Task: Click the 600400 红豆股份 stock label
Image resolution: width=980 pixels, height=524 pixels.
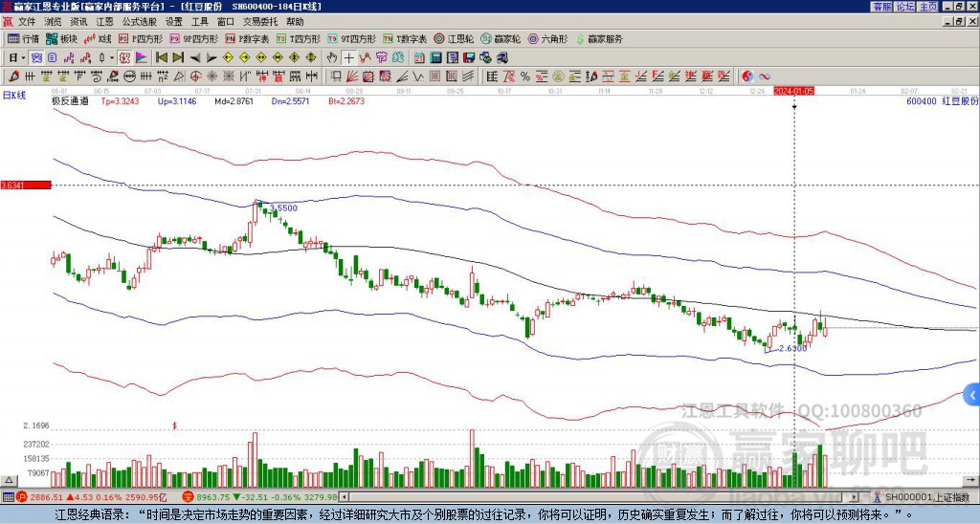Action: pyautogui.click(x=943, y=101)
